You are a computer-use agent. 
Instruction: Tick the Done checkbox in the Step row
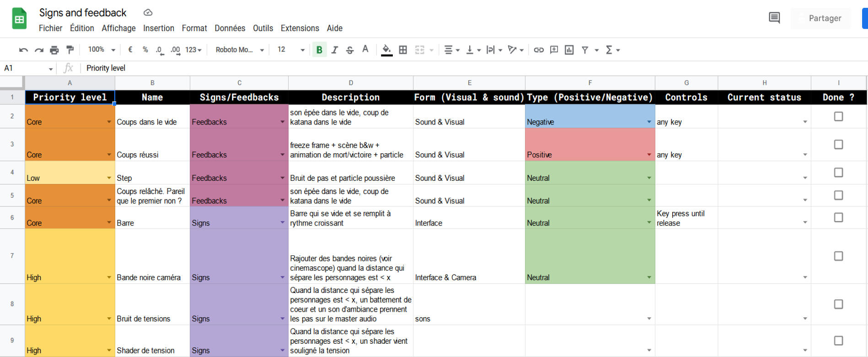838,173
